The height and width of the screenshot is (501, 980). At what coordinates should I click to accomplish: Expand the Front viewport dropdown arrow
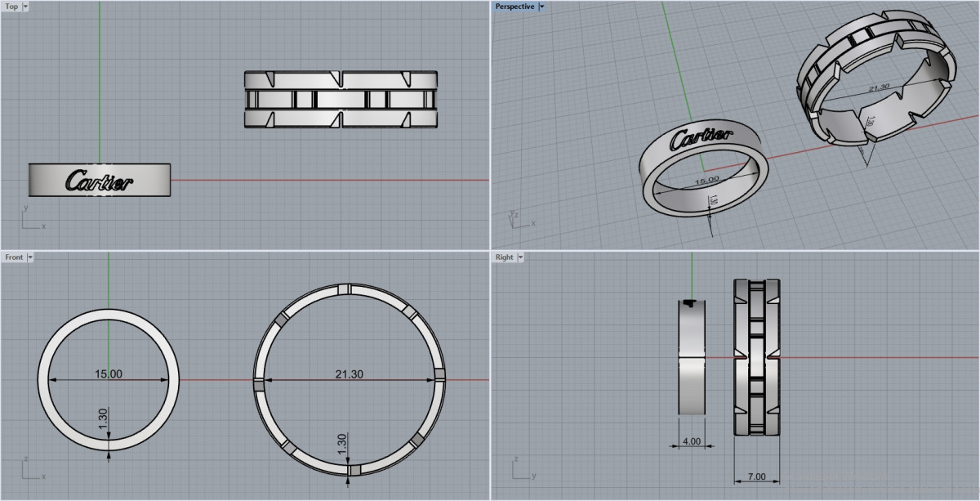30,257
